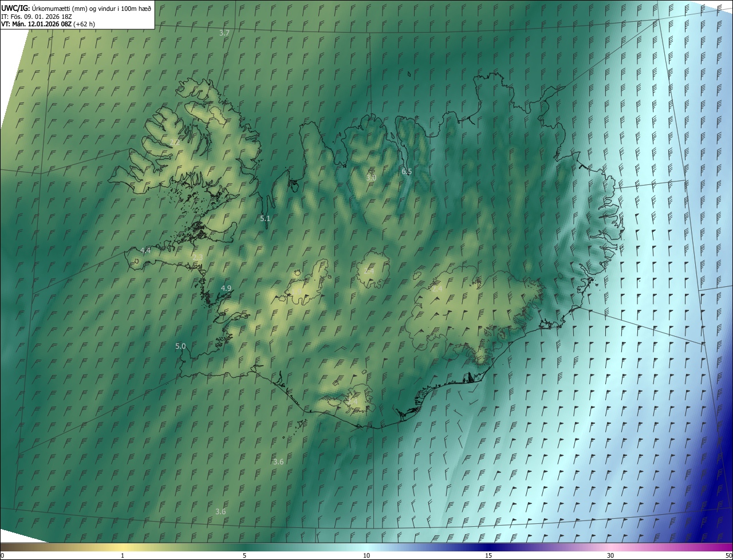Click the 5.1 value label on map
The width and height of the screenshot is (733, 560).
pos(265,218)
